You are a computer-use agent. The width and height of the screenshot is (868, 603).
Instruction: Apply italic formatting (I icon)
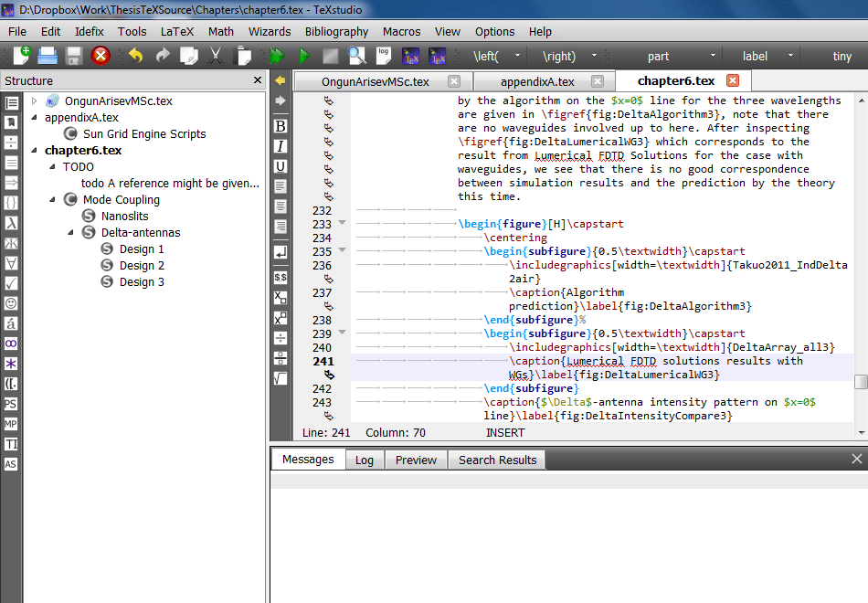point(281,146)
